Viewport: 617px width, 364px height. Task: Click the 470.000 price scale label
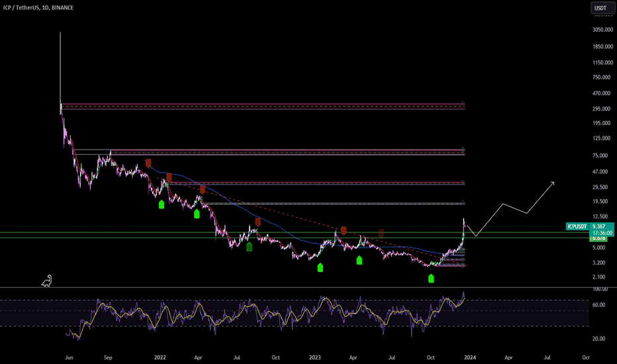[x=602, y=93]
